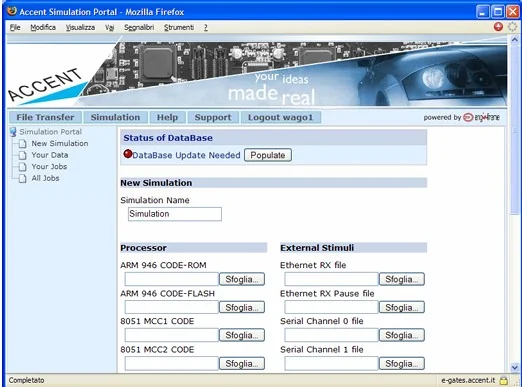This screenshot has width=522, height=387.
Task: Click the Your Jobs page icon
Action: (x=22, y=167)
